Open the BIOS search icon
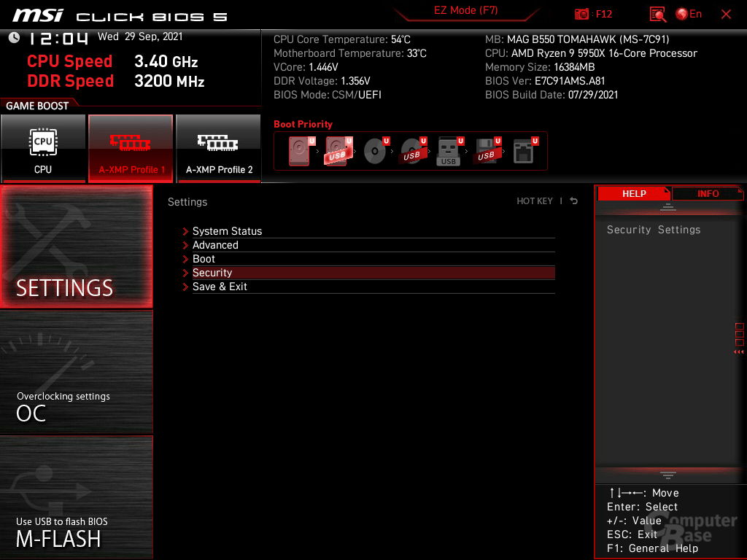This screenshot has height=560, width=747. 657,15
